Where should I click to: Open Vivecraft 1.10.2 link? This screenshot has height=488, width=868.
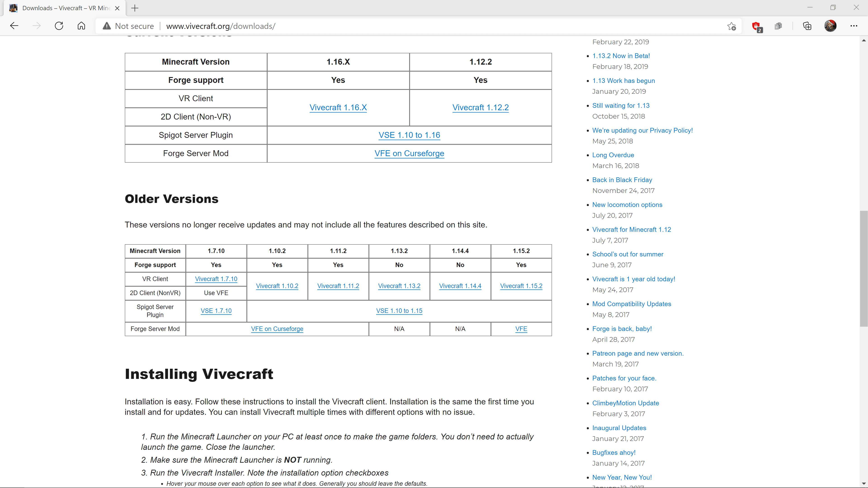point(277,286)
